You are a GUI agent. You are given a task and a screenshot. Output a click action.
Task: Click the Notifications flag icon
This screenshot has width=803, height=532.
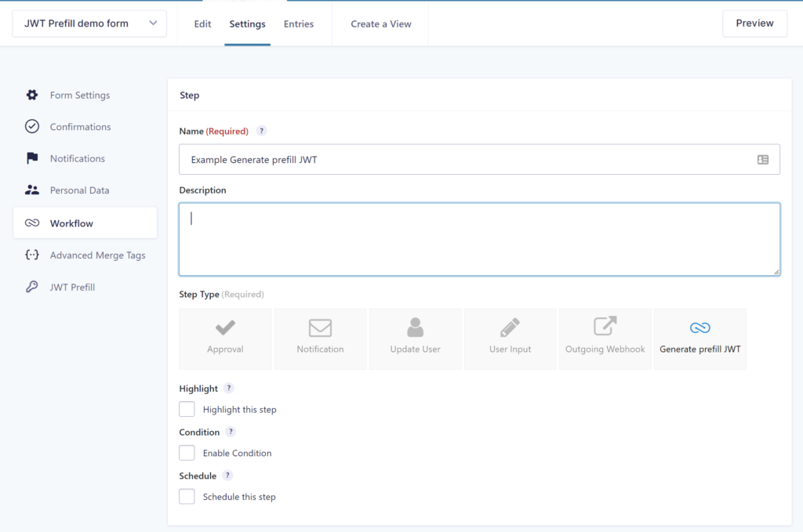pos(31,158)
